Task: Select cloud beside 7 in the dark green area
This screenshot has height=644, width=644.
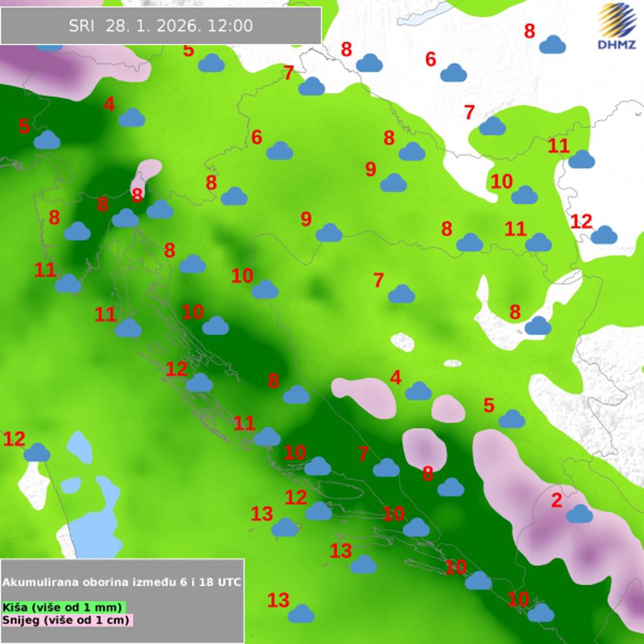Action: (x=386, y=467)
